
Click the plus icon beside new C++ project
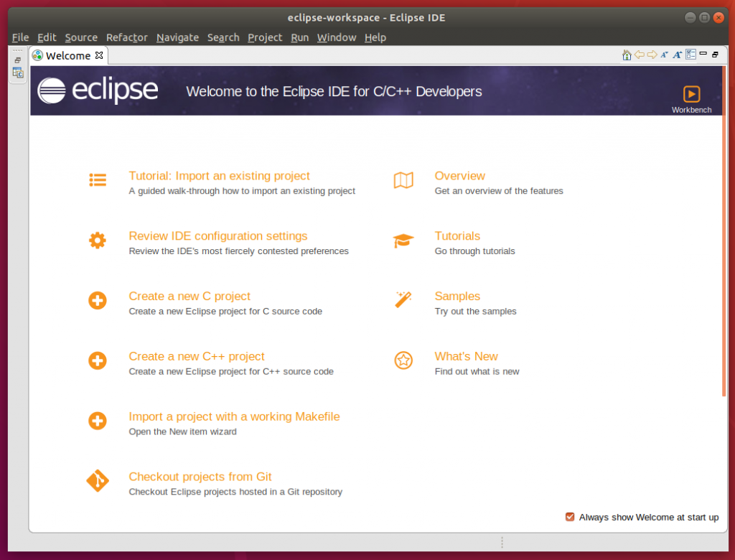tap(98, 360)
